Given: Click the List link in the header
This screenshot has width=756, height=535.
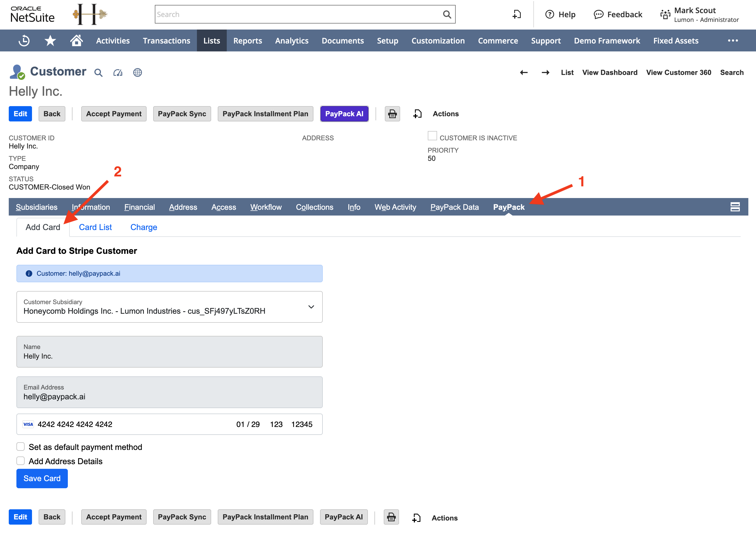Looking at the screenshot, I should click(567, 72).
